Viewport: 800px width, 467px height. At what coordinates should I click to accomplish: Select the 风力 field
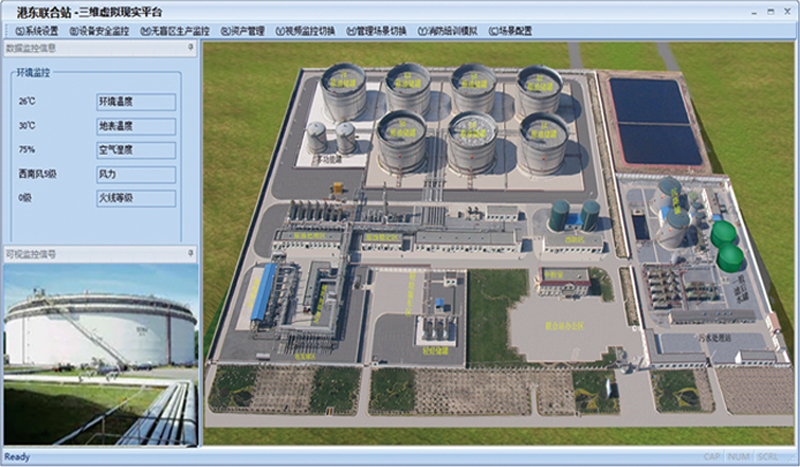pyautogui.click(x=135, y=174)
